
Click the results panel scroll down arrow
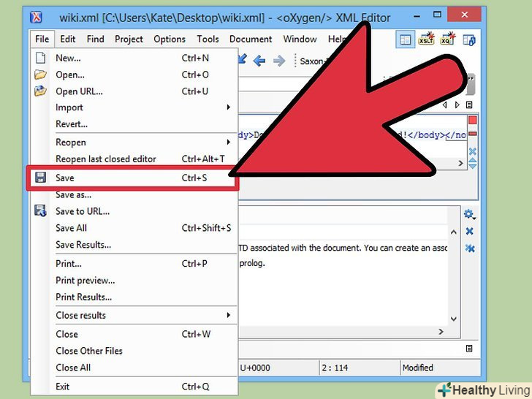tap(454, 319)
